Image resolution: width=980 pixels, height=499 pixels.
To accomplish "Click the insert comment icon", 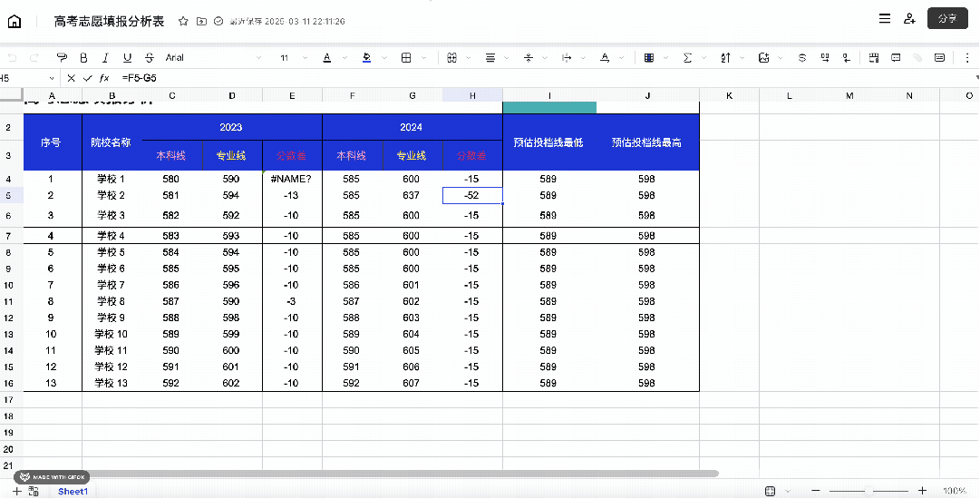I will click(x=896, y=58).
